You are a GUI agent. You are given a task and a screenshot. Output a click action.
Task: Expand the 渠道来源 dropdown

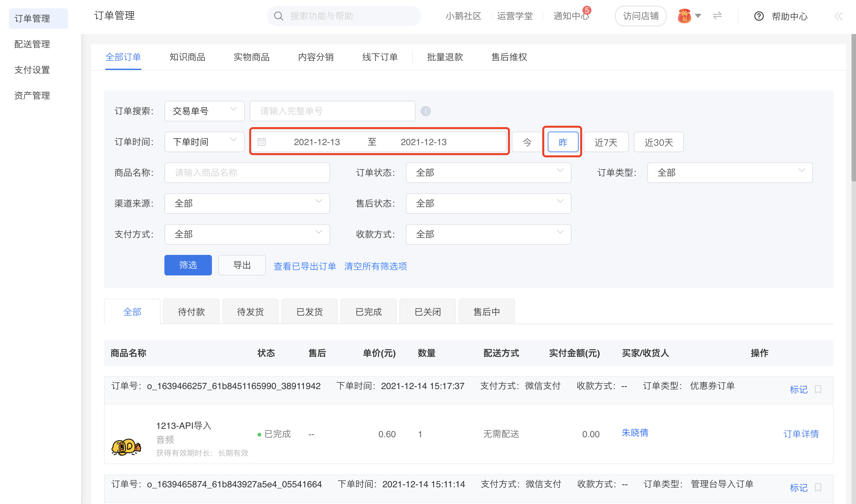coord(247,204)
